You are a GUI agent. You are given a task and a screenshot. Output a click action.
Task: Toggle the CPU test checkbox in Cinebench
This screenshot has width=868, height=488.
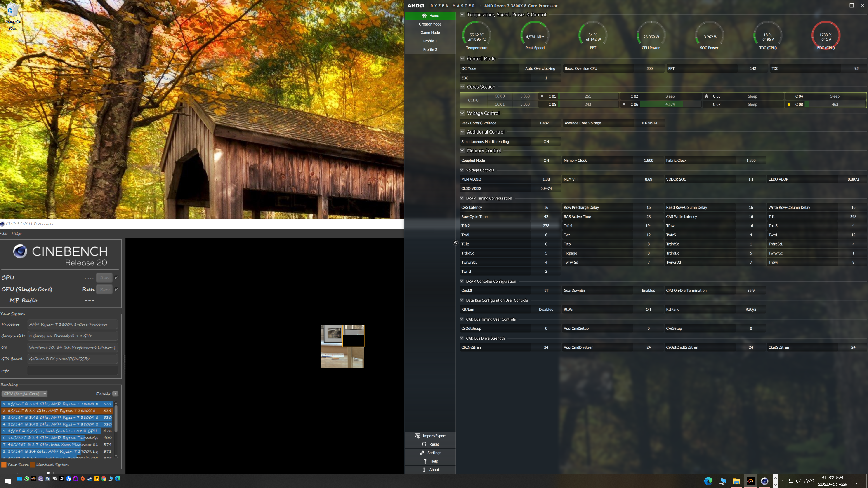pos(116,277)
